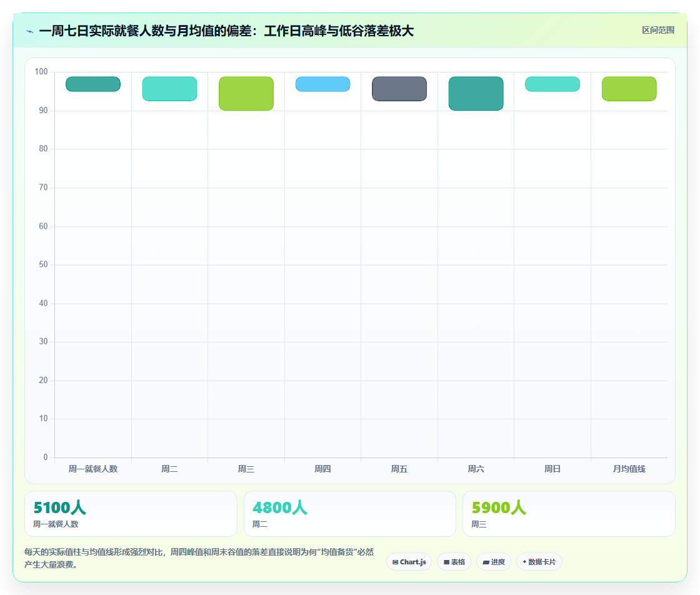Click the Chart.js tag chip

coord(409,562)
